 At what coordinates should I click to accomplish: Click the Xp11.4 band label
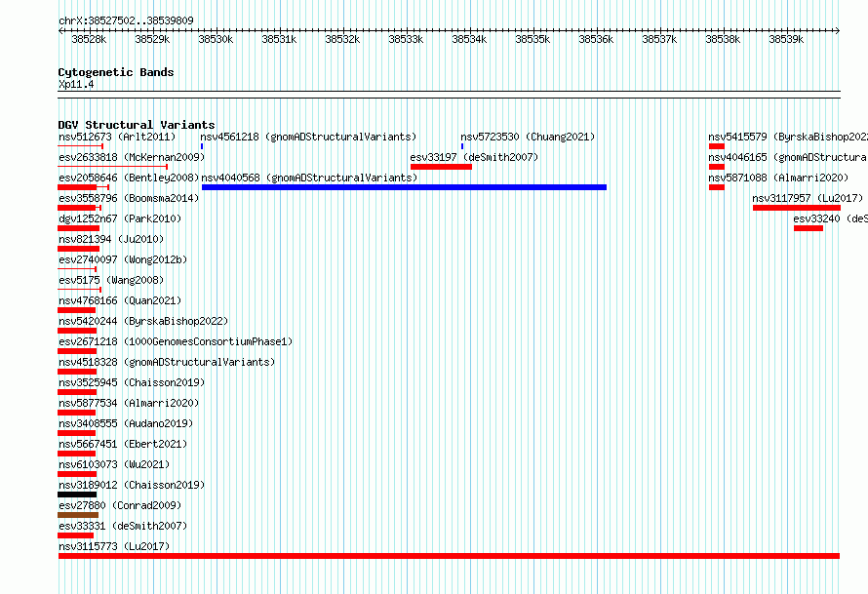76,85
